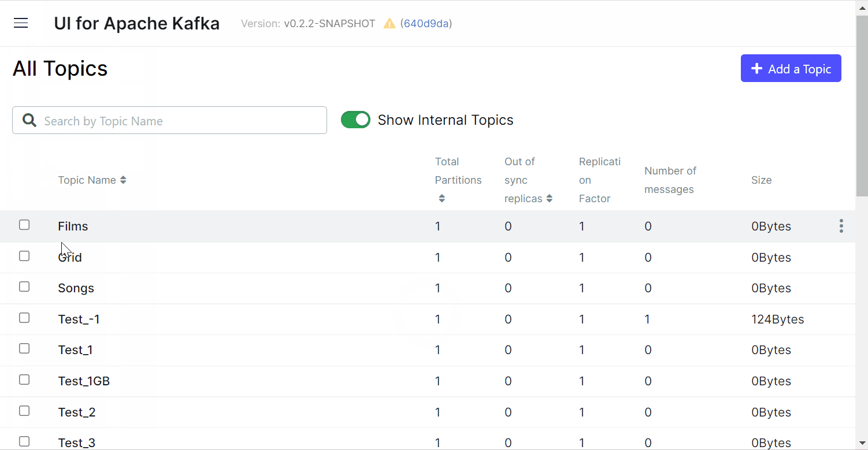The image size is (868, 450).
Task: Click the v0.2.2-SNAPSHOT version text
Action: [x=329, y=24]
